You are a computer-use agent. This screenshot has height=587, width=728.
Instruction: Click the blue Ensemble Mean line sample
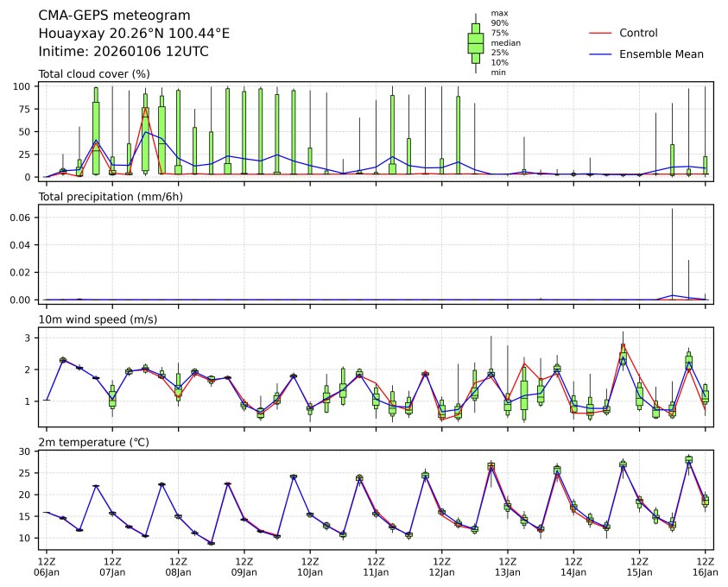click(x=600, y=54)
